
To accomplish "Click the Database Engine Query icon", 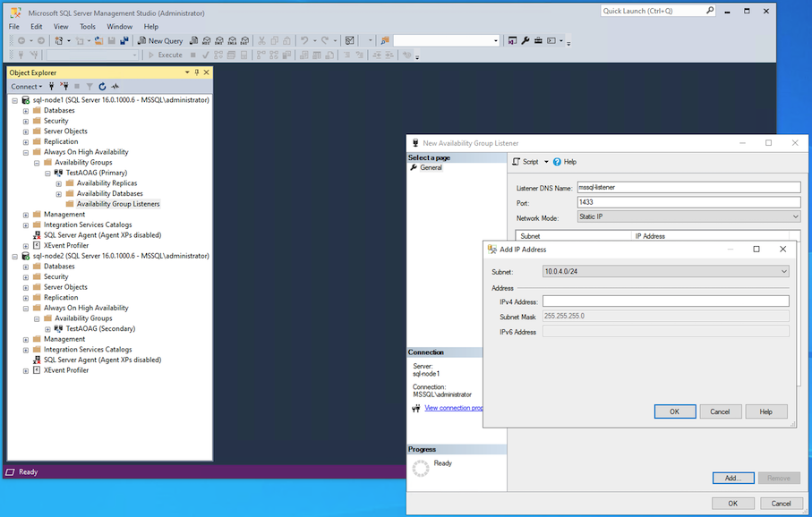I will click(193, 41).
